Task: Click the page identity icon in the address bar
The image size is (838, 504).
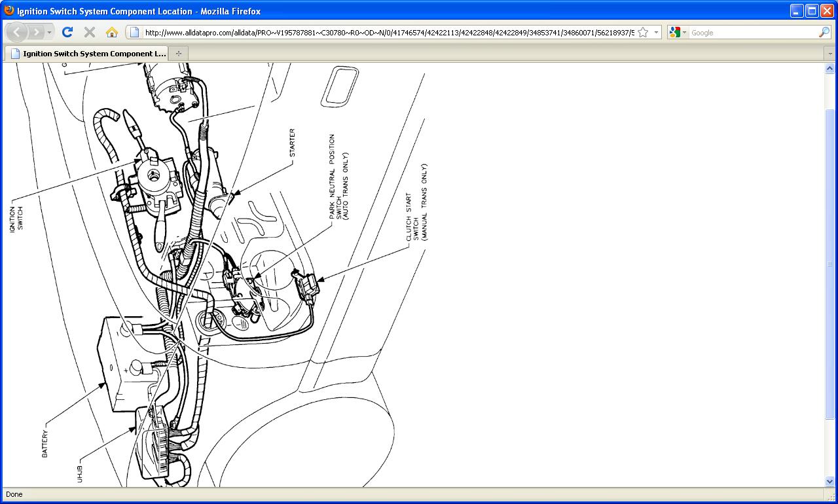Action: [134, 32]
